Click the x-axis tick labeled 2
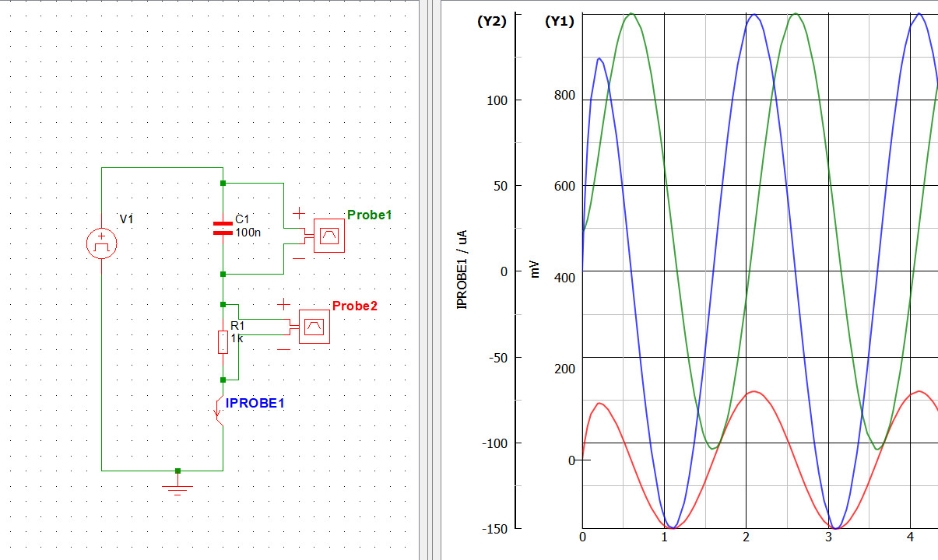This screenshot has height=560, width=938. point(747,537)
